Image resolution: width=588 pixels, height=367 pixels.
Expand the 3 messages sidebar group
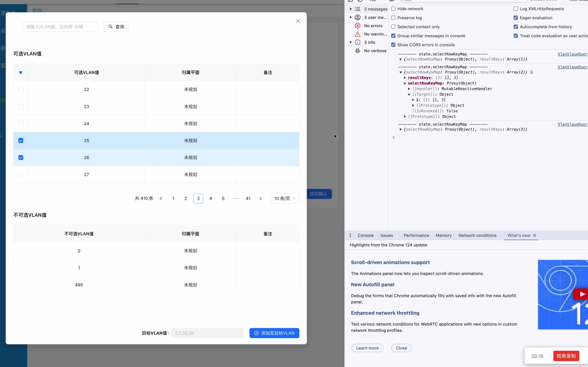point(351,9)
